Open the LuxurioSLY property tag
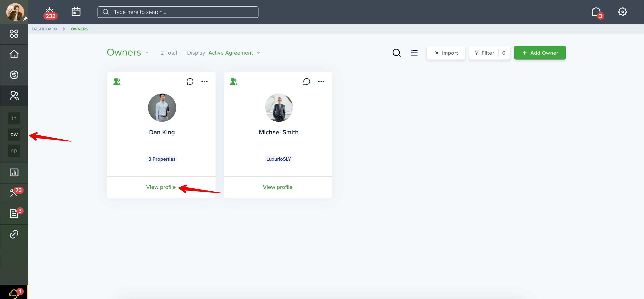The width and height of the screenshot is (644, 299). point(278,159)
